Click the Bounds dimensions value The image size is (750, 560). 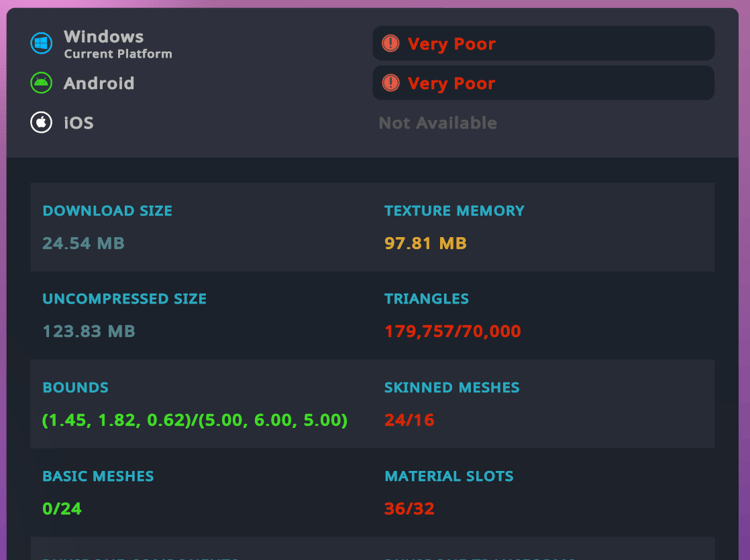(195, 420)
